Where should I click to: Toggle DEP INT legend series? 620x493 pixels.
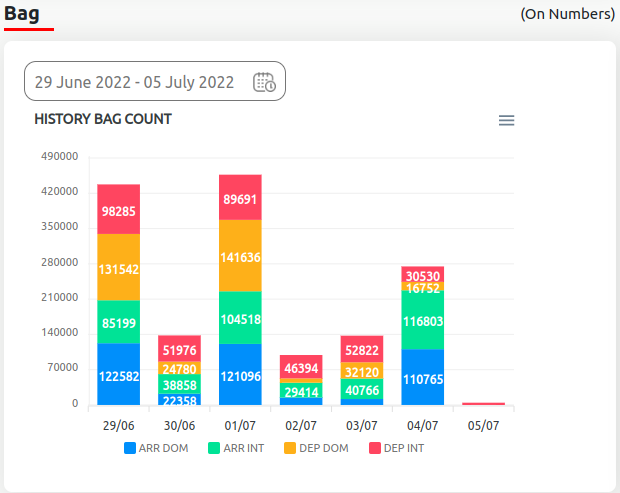[396, 448]
